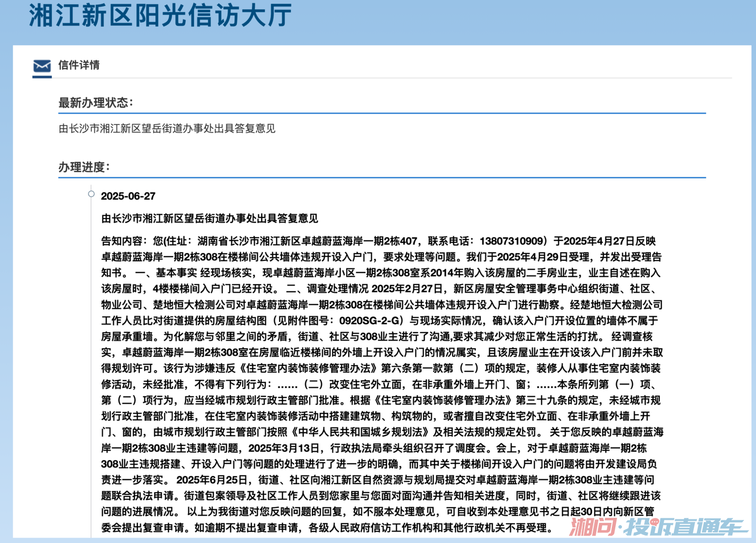Click the circle marker beside 2025-06-27
The width and height of the screenshot is (756, 543).
[x=91, y=194]
